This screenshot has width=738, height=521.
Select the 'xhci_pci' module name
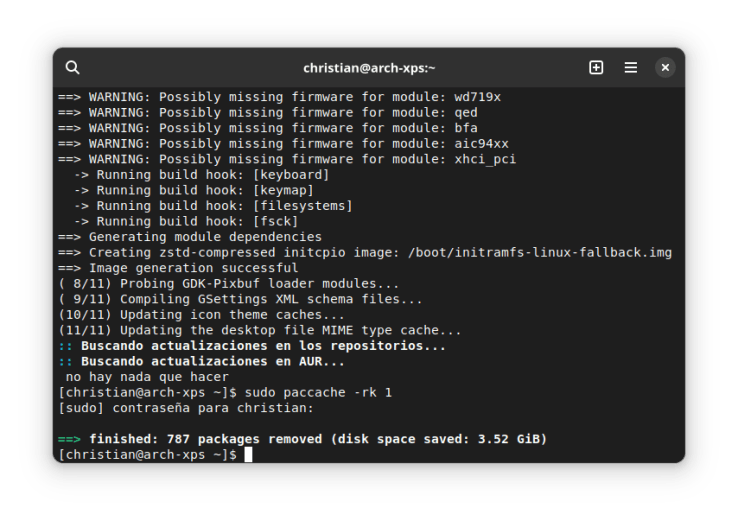pos(485,159)
